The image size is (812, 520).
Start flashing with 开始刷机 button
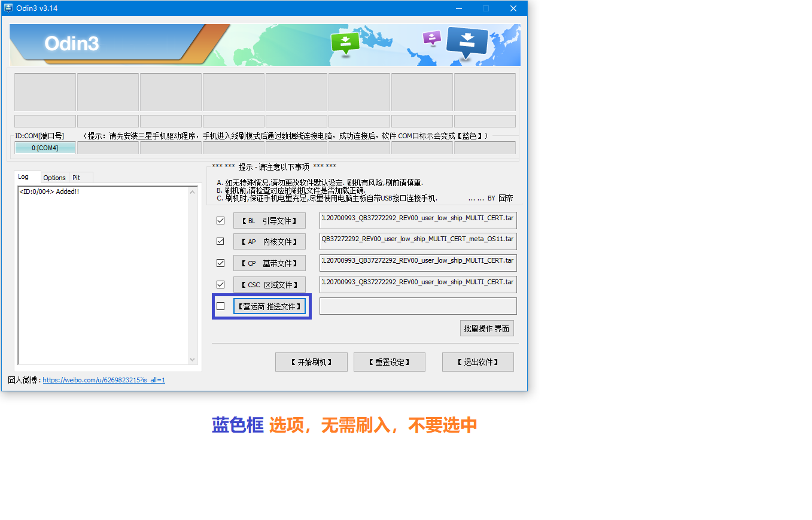pyautogui.click(x=311, y=362)
